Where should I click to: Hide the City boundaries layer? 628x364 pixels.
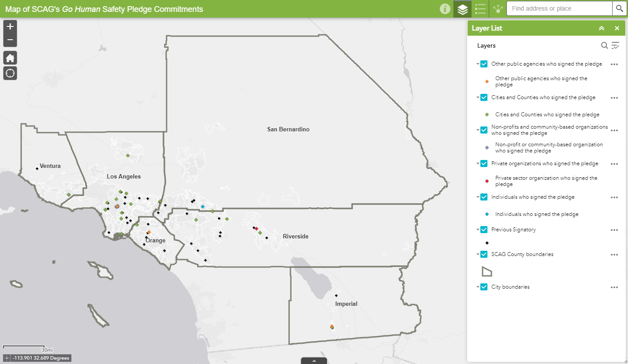[x=484, y=287]
